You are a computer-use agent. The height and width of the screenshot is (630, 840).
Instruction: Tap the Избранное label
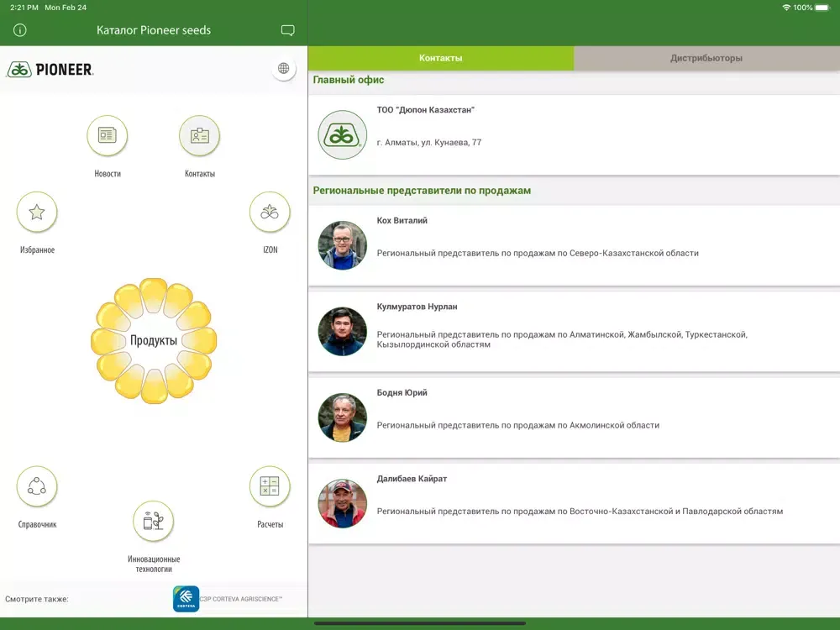click(x=37, y=249)
